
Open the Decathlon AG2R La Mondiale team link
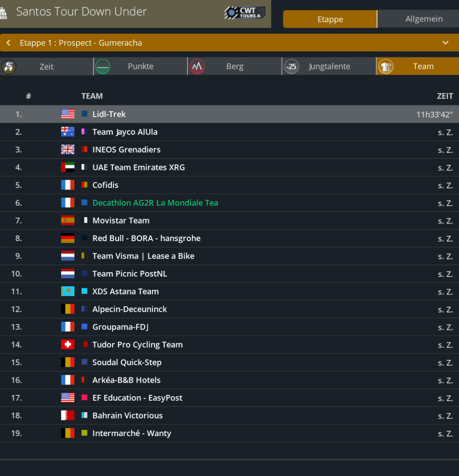click(x=155, y=203)
